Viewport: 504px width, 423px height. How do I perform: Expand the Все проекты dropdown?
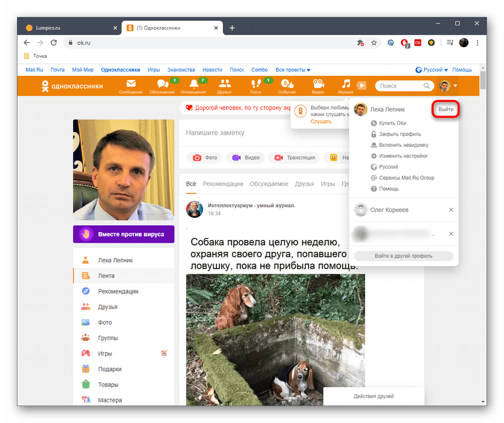coord(292,69)
